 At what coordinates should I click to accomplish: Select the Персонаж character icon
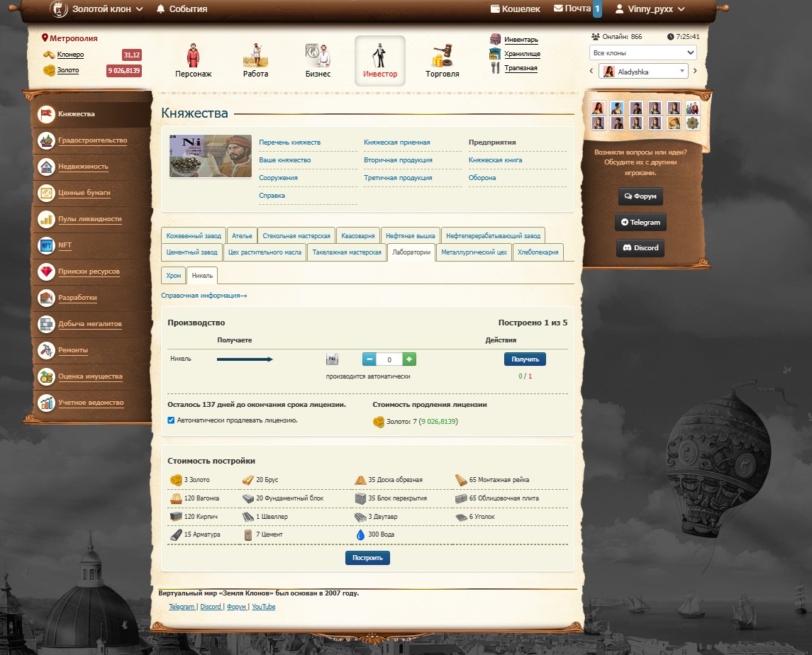[x=193, y=57]
